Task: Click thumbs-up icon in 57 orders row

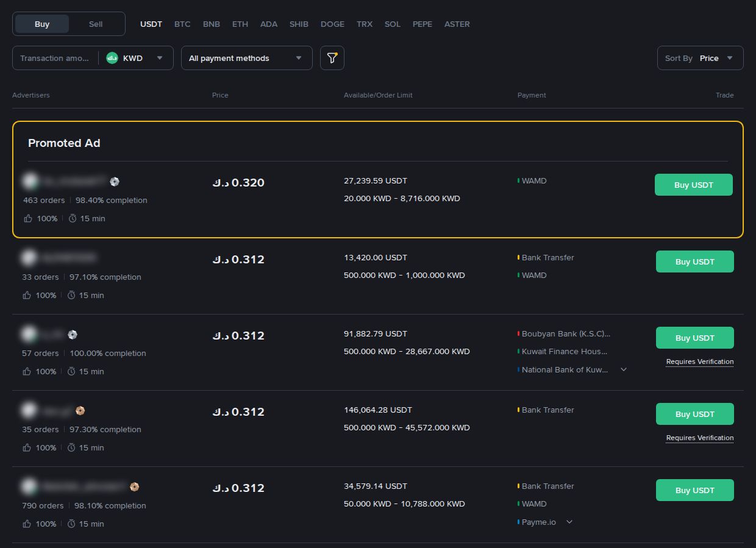Action: (27, 371)
